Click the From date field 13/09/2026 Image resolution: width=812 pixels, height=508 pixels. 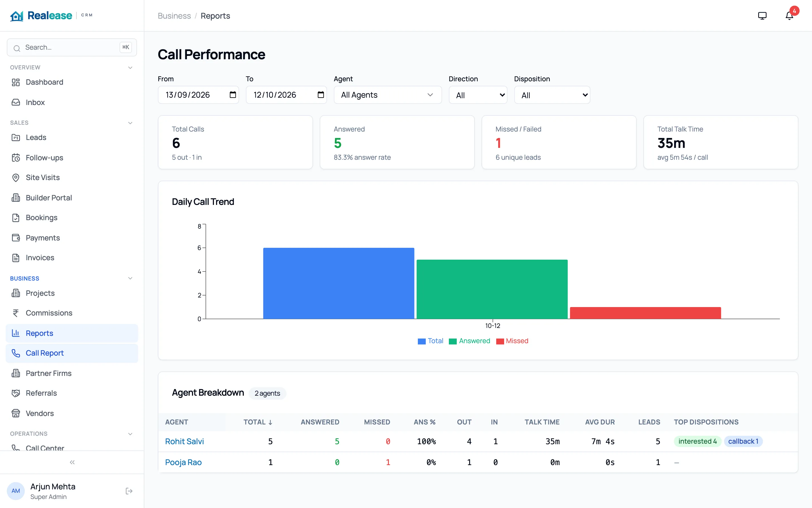pos(198,95)
